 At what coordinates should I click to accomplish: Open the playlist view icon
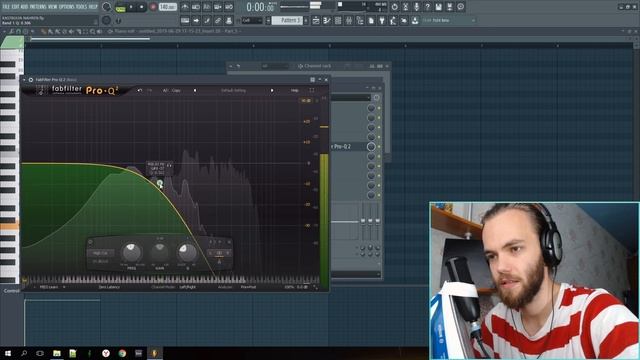point(316,20)
